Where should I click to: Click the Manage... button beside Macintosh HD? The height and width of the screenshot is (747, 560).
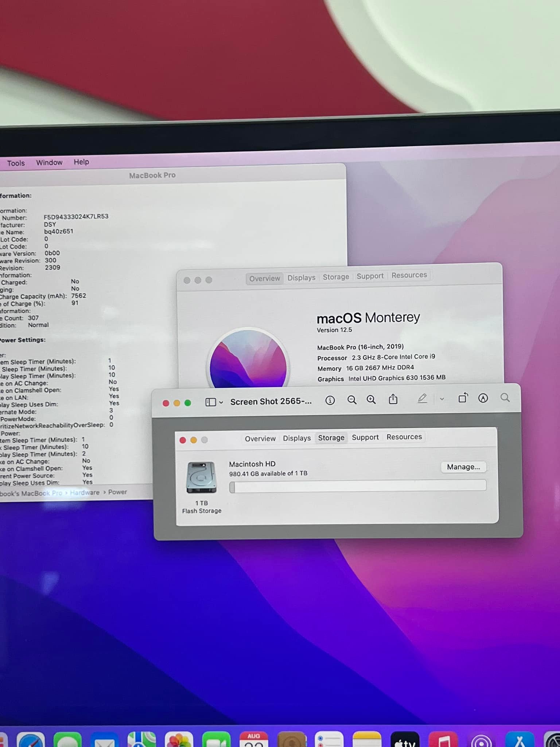(x=463, y=467)
